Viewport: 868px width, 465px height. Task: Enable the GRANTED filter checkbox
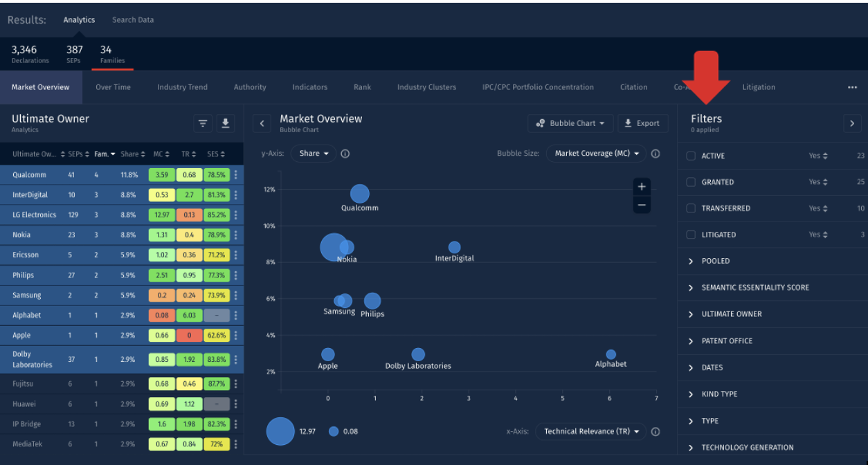point(691,182)
